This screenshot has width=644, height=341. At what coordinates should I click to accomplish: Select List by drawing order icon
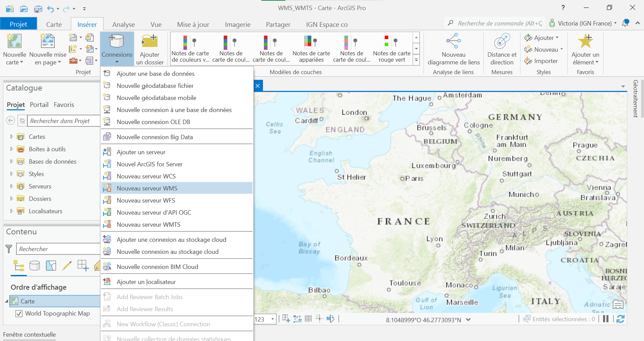coord(18,266)
